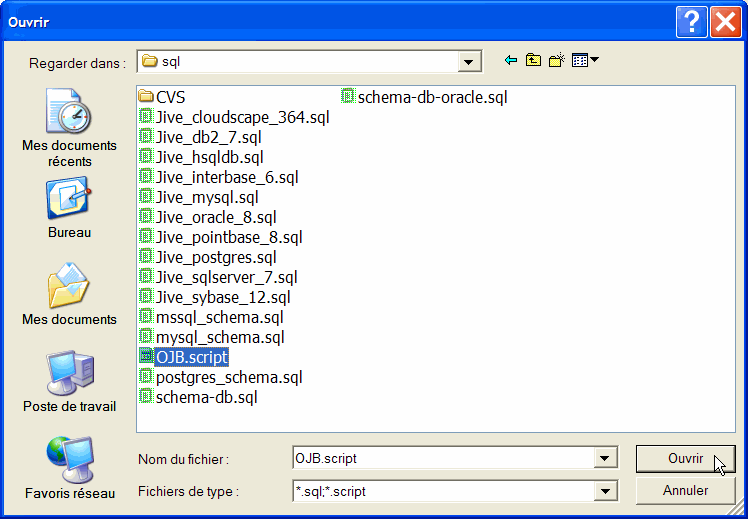Click the Jive_interbase_6.sql file icon
This screenshot has width=748, height=519.
click(145, 176)
